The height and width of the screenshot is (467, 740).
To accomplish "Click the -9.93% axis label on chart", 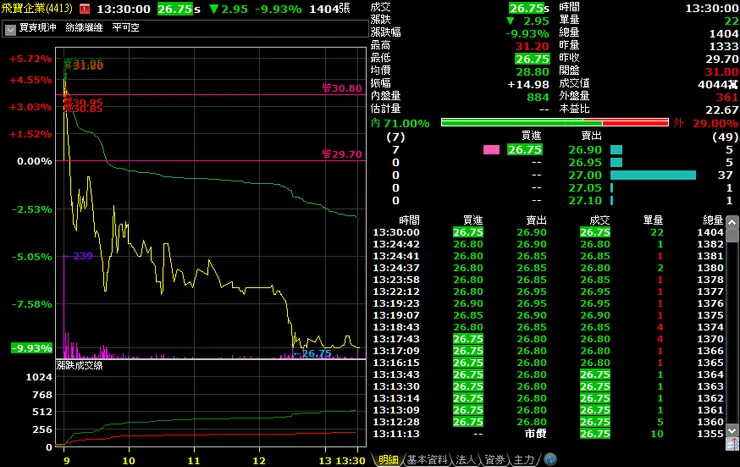I will pos(32,348).
